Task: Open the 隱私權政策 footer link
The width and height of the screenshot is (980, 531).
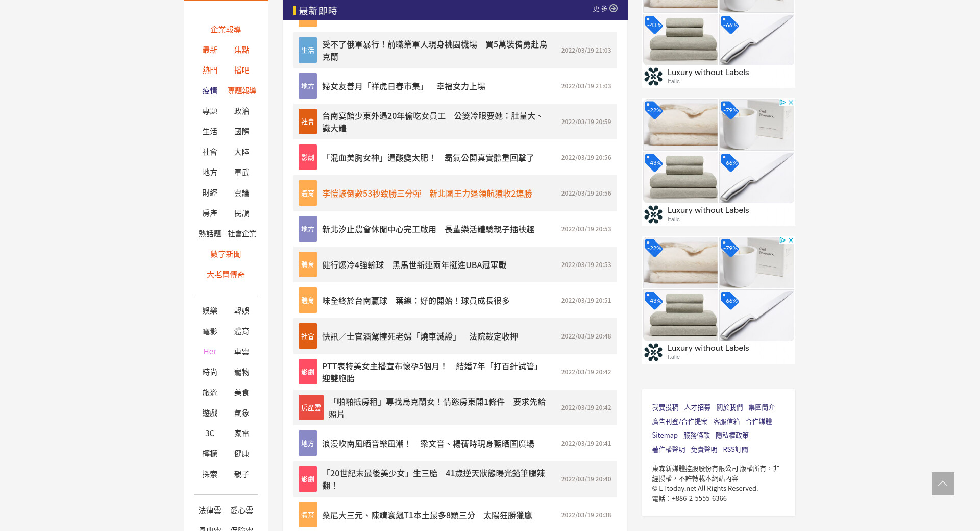Action: click(732, 436)
